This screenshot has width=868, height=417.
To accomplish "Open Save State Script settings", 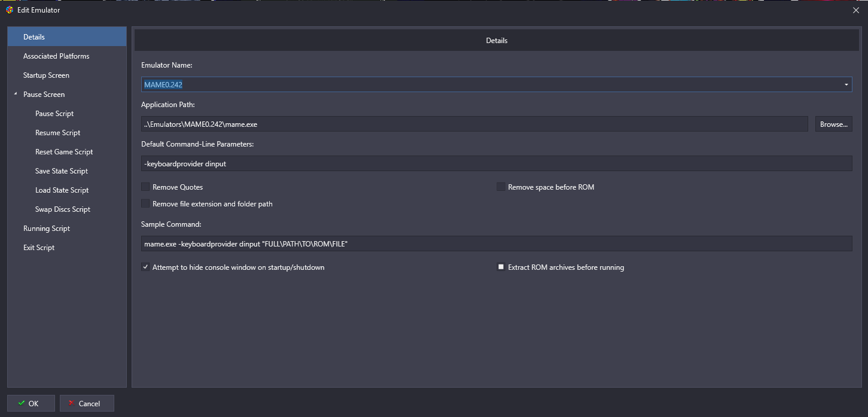I will (62, 171).
